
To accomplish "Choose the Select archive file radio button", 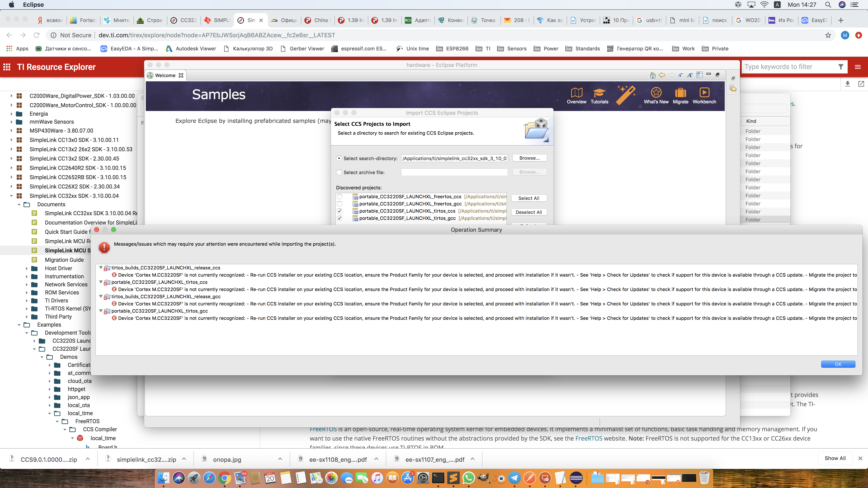I will coord(339,172).
